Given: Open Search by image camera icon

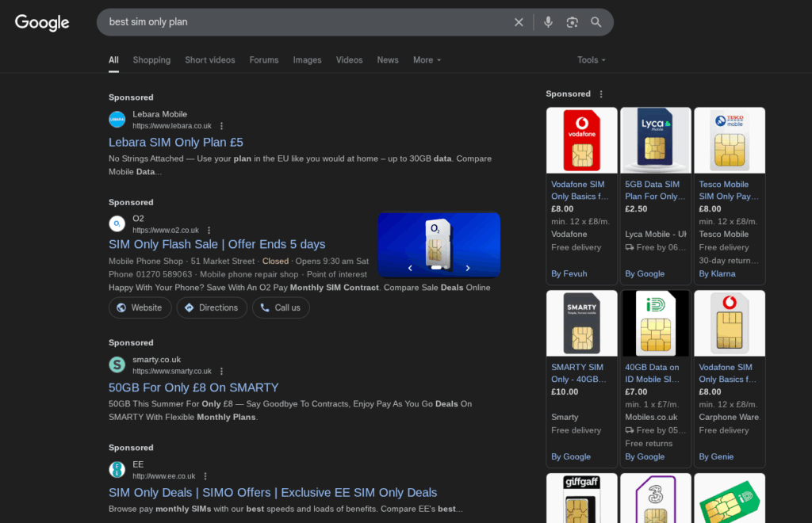Looking at the screenshot, I should tap(572, 22).
